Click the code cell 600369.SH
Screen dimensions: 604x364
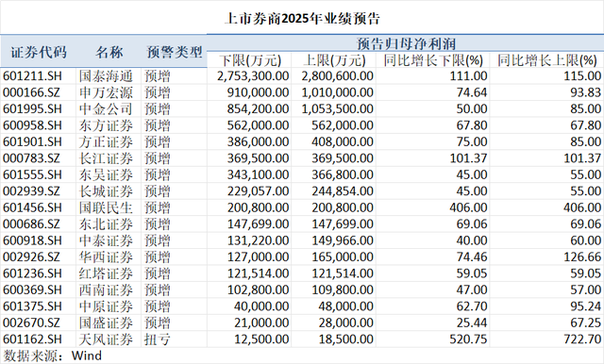tap(32, 290)
